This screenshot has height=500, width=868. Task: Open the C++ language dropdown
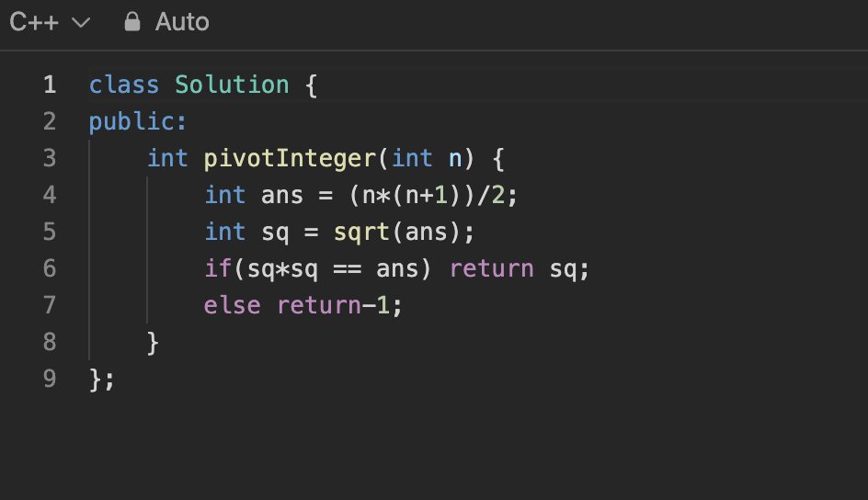point(50,22)
